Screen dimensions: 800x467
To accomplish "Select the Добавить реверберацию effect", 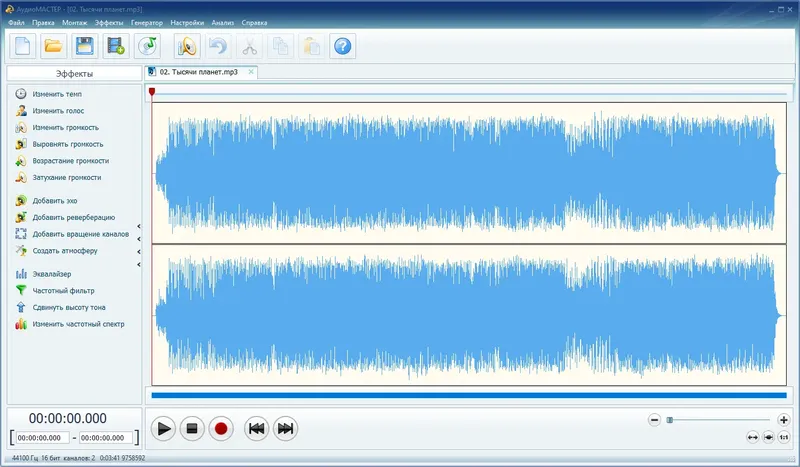I will [x=65, y=217].
